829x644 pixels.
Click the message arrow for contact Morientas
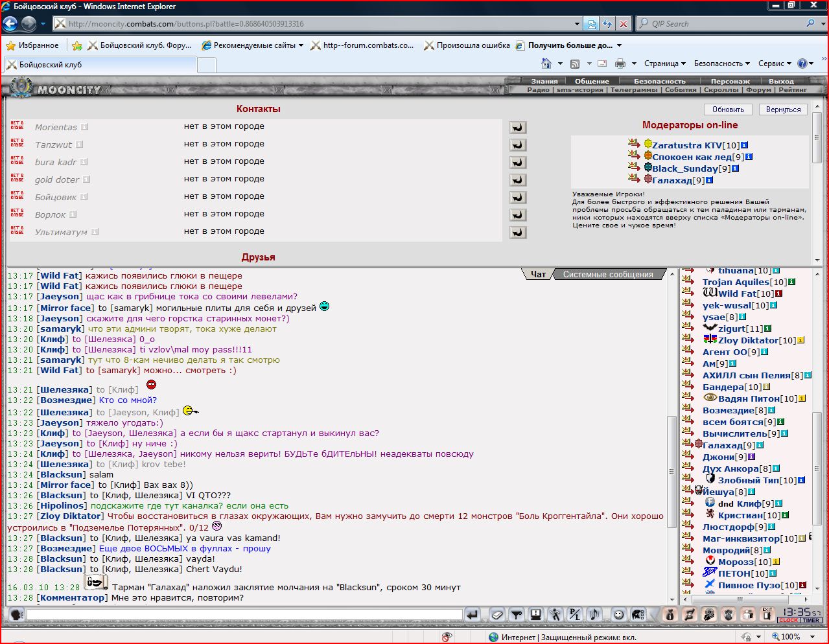pos(518,128)
